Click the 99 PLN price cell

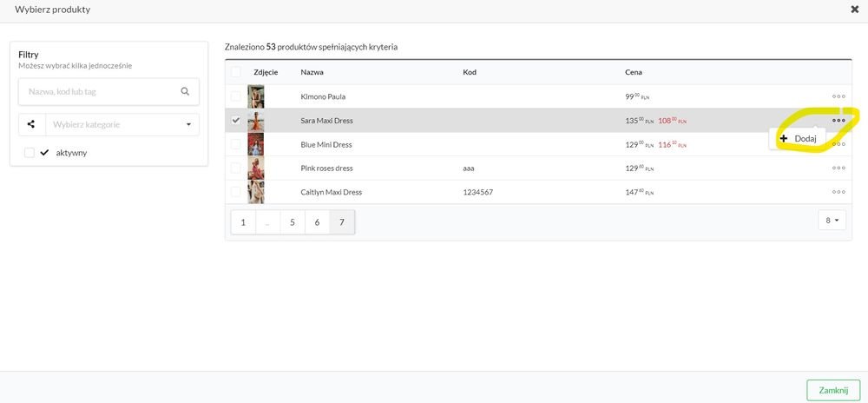point(637,96)
